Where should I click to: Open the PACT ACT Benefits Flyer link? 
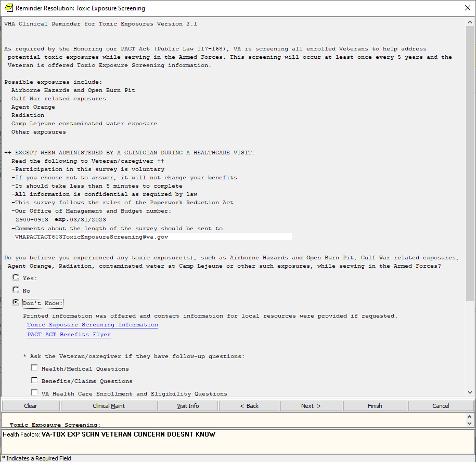pyautogui.click(x=69, y=335)
